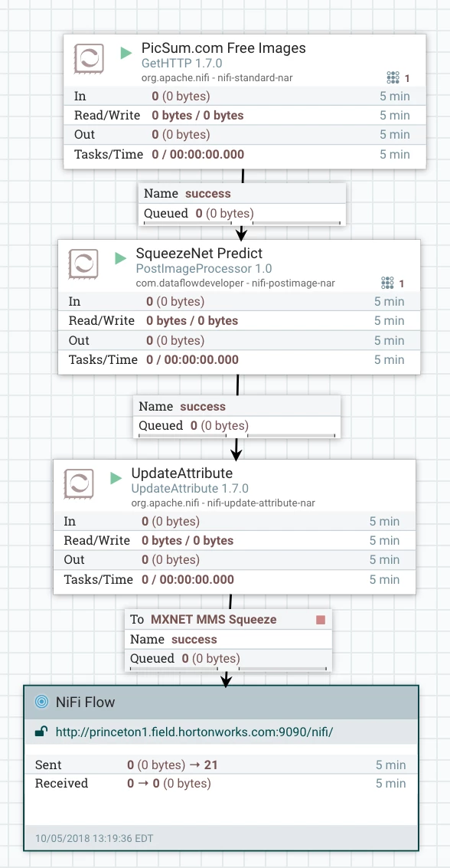450x868 pixels.
Task: Click the Tasks/Time row of SqueezeNet Predict
Action: (x=240, y=360)
